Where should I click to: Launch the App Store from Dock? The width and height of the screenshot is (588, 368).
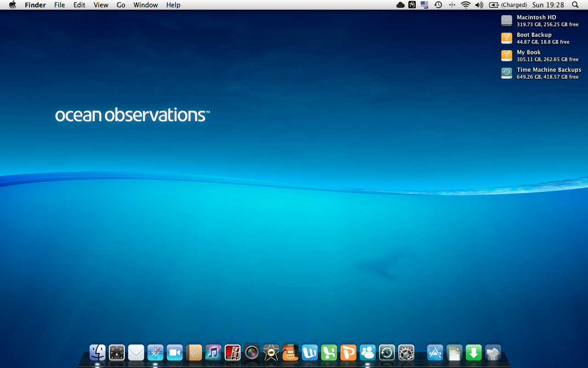tap(435, 353)
